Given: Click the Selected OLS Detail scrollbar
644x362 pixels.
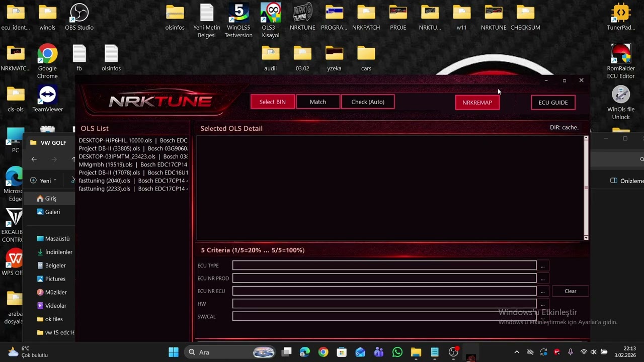Looking at the screenshot, I should 586,188.
